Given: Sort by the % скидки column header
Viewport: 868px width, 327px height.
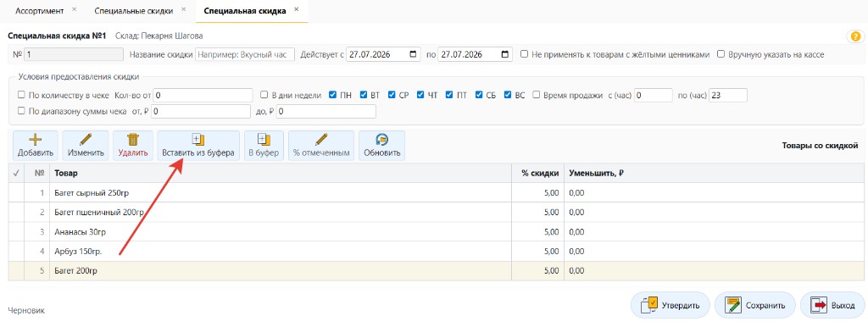Looking at the screenshot, I should (x=537, y=173).
